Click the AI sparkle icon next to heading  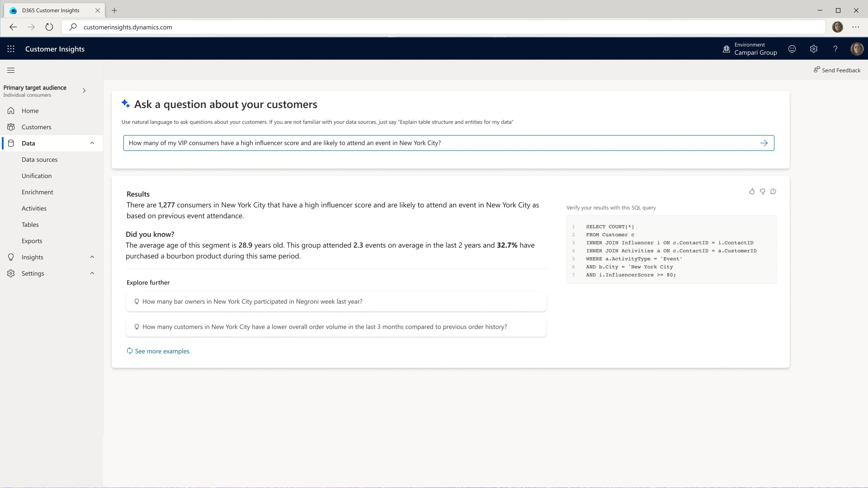[125, 103]
